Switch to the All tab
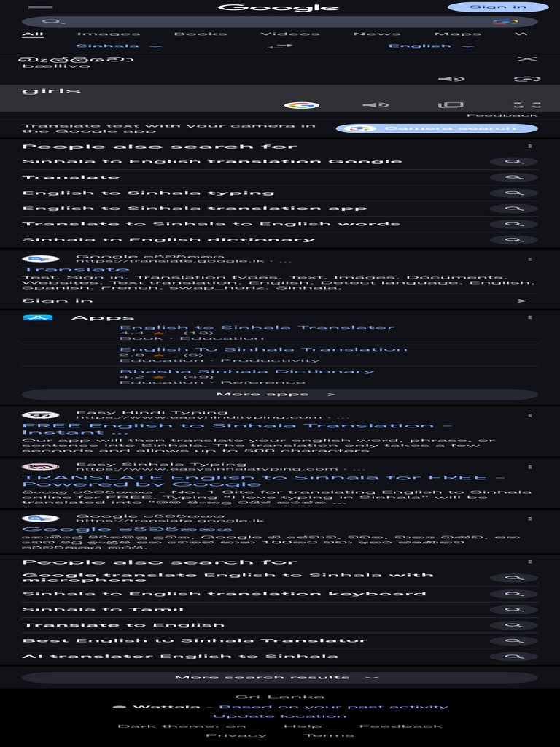The image size is (560, 747). pyautogui.click(x=33, y=34)
